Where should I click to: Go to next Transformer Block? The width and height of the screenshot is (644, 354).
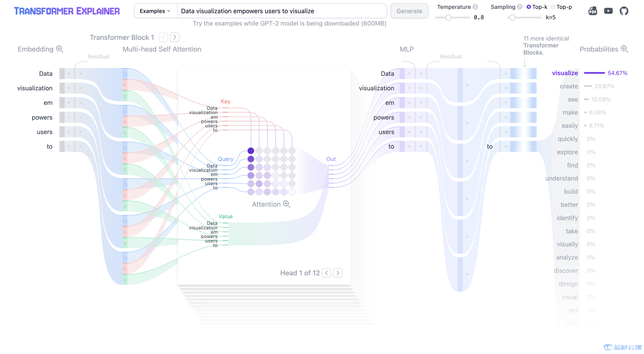(174, 37)
